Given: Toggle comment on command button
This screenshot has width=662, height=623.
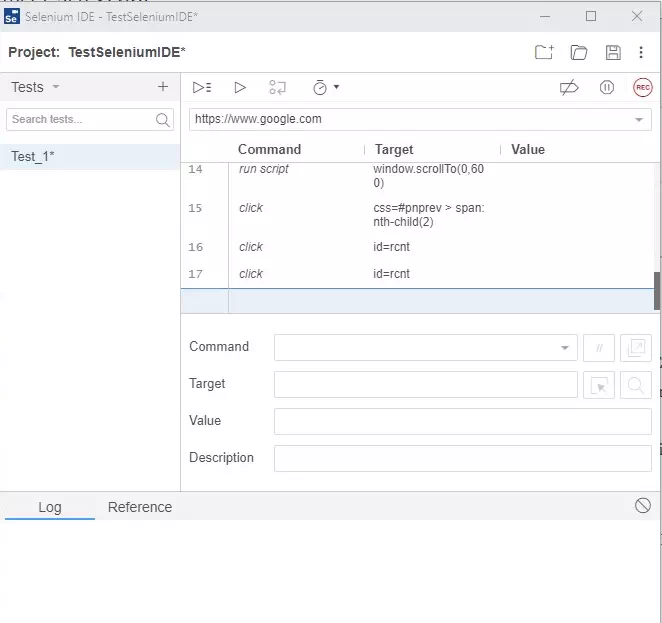Looking at the screenshot, I should [x=599, y=348].
